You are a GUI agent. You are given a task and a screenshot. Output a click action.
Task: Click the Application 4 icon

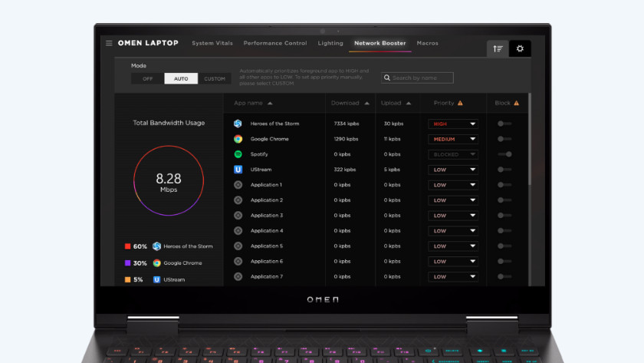point(238,231)
